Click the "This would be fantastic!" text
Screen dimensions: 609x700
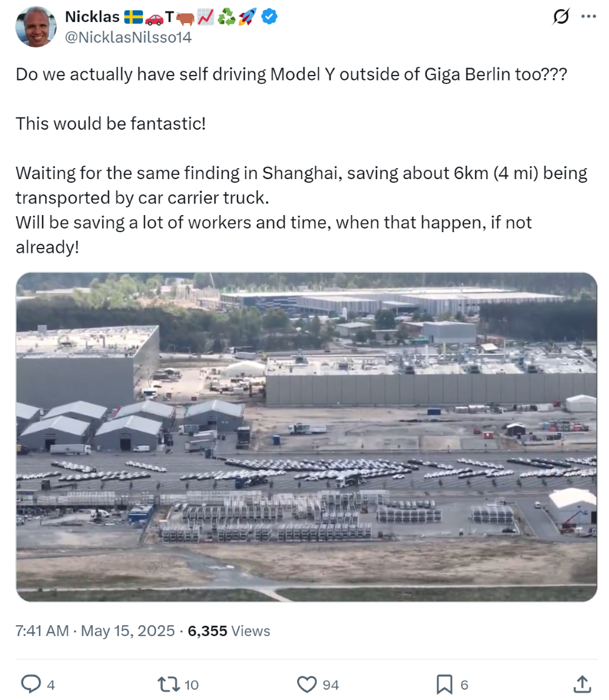click(111, 124)
